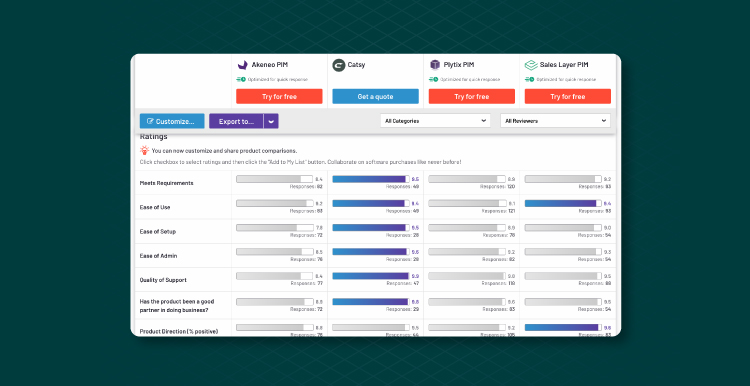The height and width of the screenshot is (386, 750).
Task: Click Plytix's quick response badge icon
Action: pos(433,79)
